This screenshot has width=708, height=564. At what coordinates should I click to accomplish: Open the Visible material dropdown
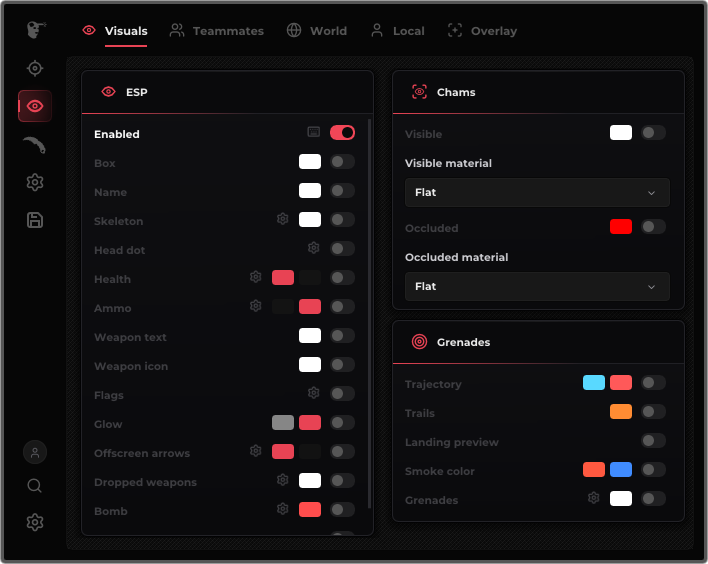click(537, 192)
